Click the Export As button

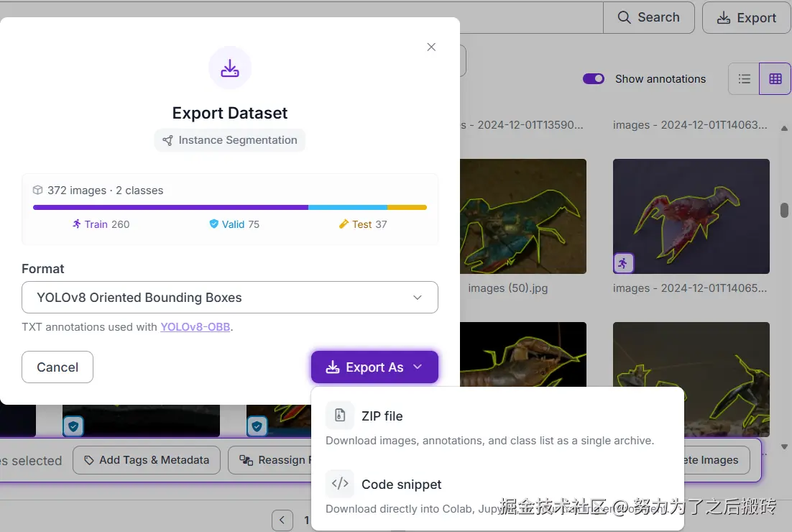point(374,367)
